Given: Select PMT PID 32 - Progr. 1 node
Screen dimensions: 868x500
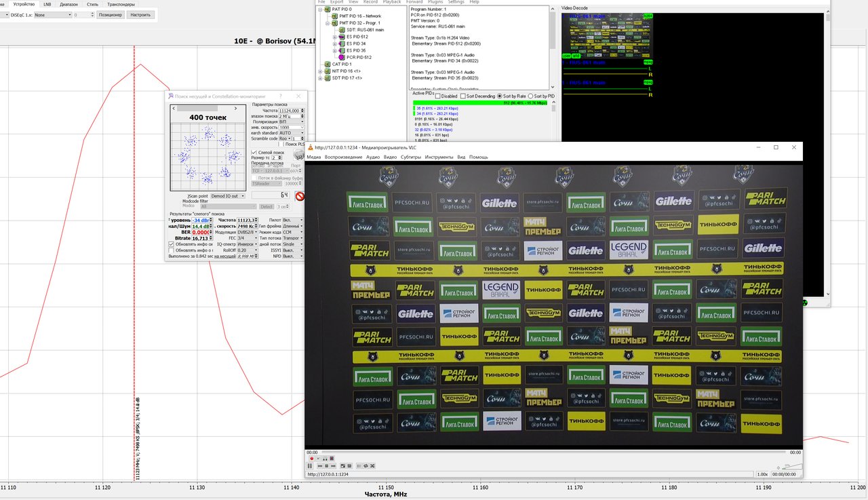Looking at the screenshot, I should point(359,23).
